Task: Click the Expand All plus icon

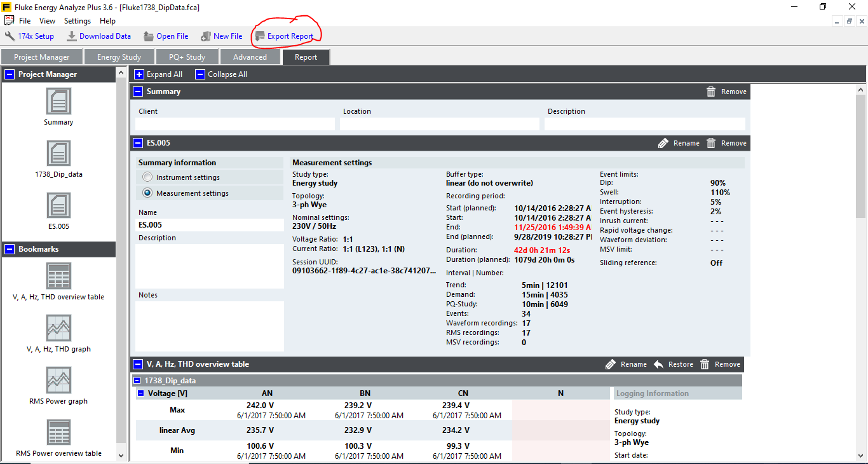Action: click(x=139, y=74)
